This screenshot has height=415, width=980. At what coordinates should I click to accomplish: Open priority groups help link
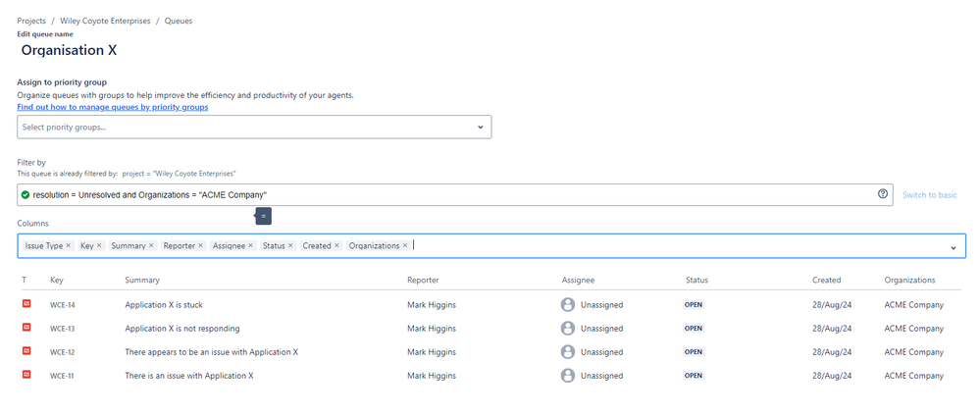[x=113, y=107]
